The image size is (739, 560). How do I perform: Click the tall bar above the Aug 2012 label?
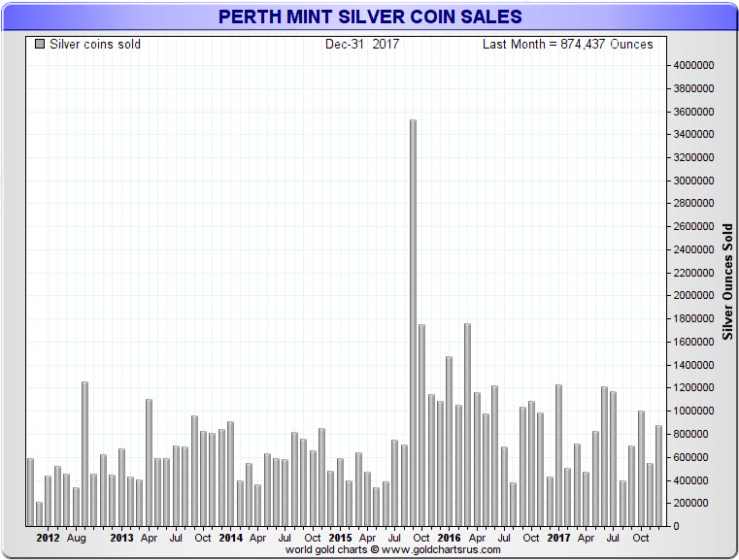click(84, 454)
